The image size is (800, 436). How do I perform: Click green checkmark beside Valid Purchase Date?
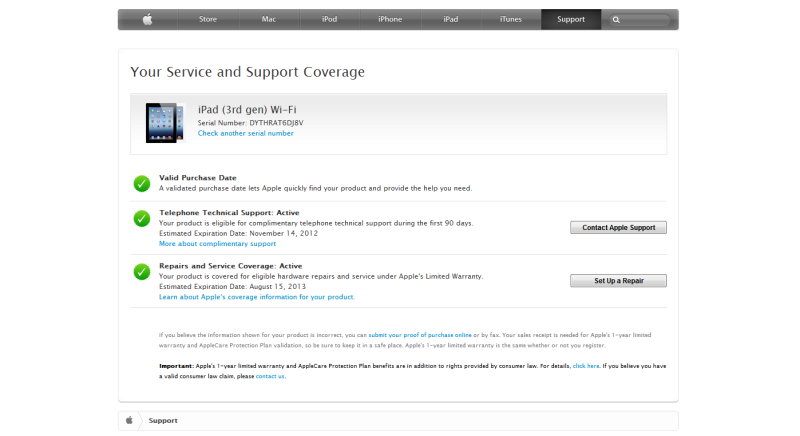tap(142, 183)
